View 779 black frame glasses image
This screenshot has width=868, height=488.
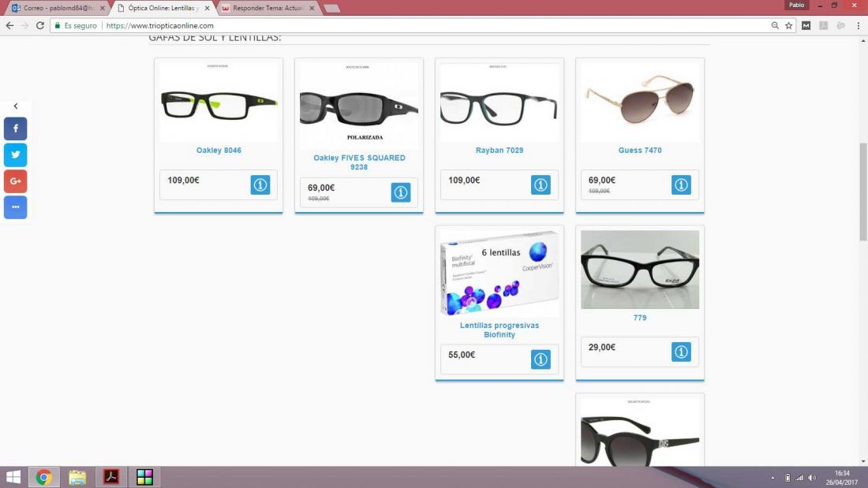pyautogui.click(x=640, y=270)
